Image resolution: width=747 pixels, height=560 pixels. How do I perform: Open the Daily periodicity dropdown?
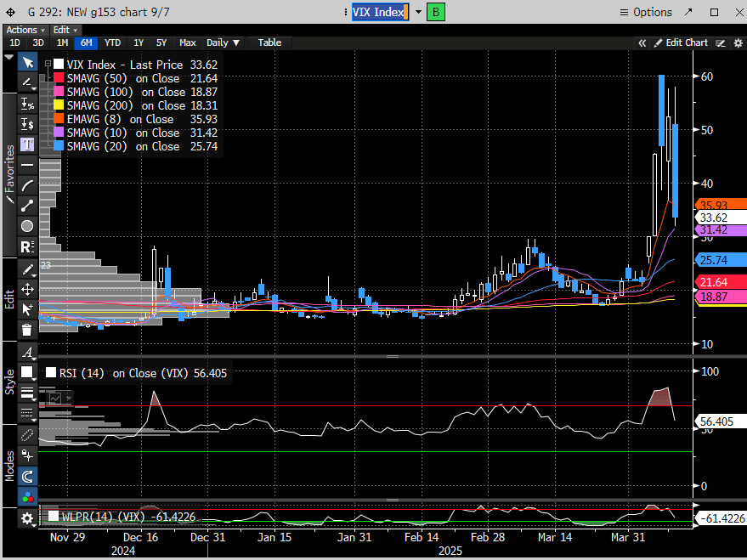pyautogui.click(x=223, y=42)
